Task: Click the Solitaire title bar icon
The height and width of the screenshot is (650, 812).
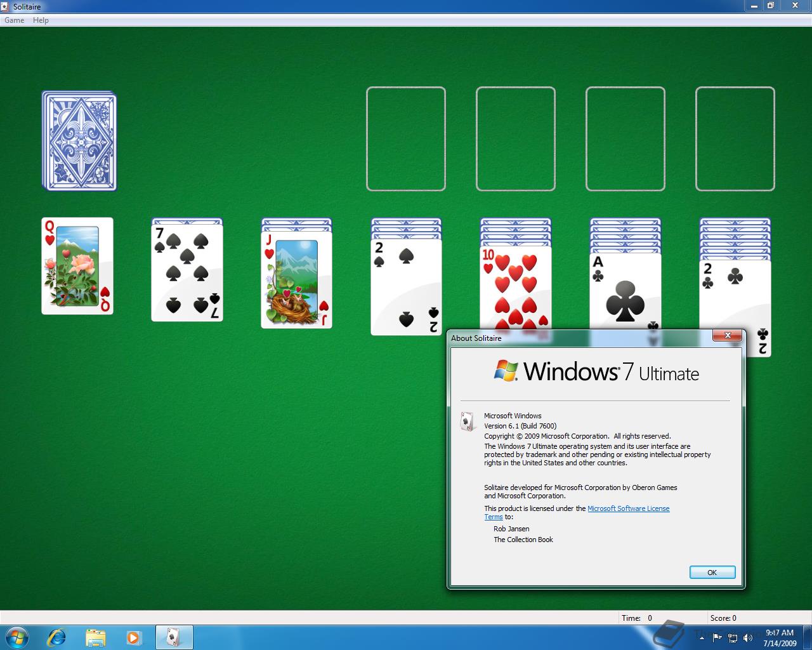Action: [6, 6]
